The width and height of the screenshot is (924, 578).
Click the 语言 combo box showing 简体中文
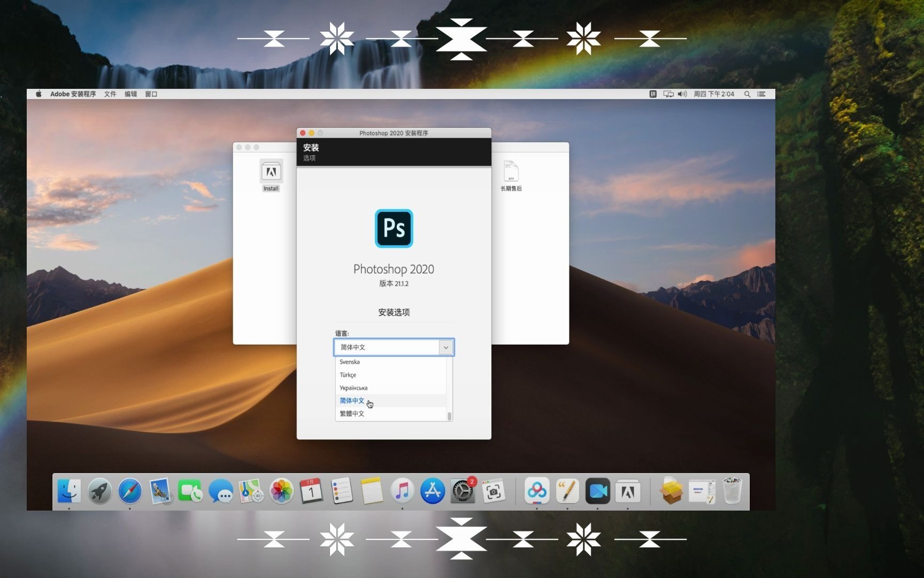(x=394, y=347)
